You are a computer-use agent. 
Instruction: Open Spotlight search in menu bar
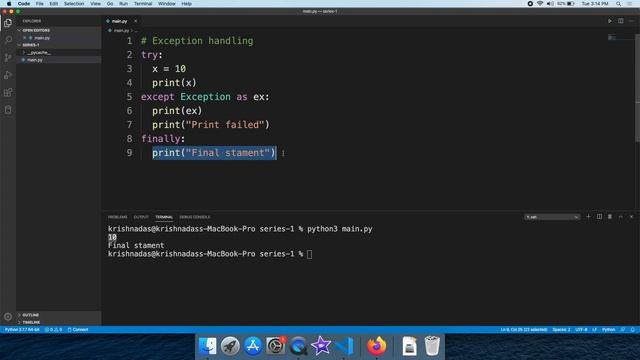(x=618, y=4)
